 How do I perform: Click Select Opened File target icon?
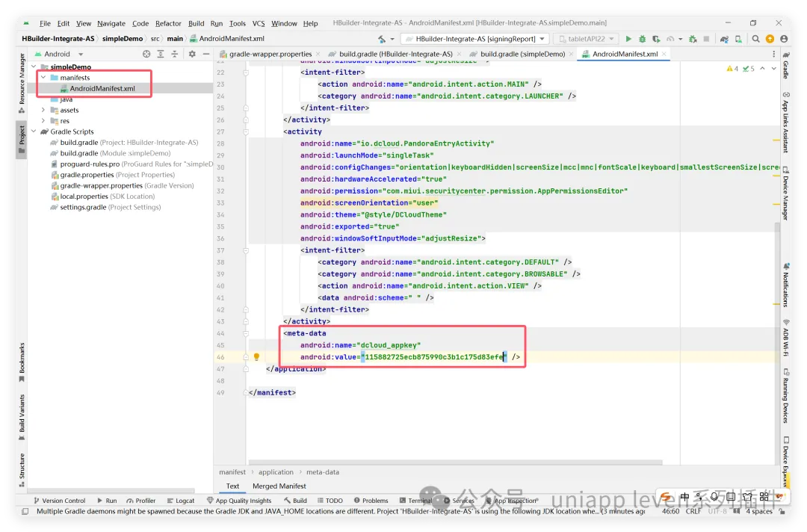[146, 54]
